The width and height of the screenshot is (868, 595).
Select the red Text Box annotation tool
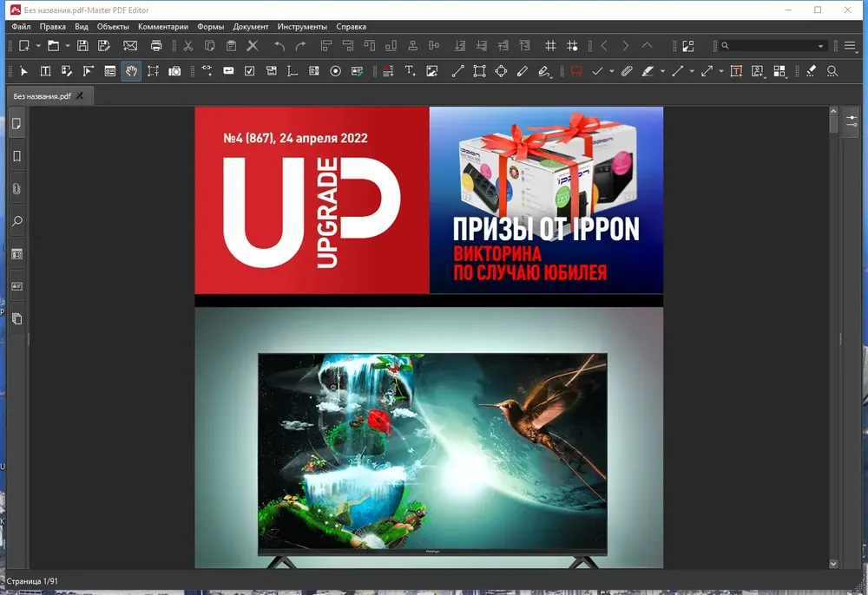pyautogui.click(x=736, y=71)
